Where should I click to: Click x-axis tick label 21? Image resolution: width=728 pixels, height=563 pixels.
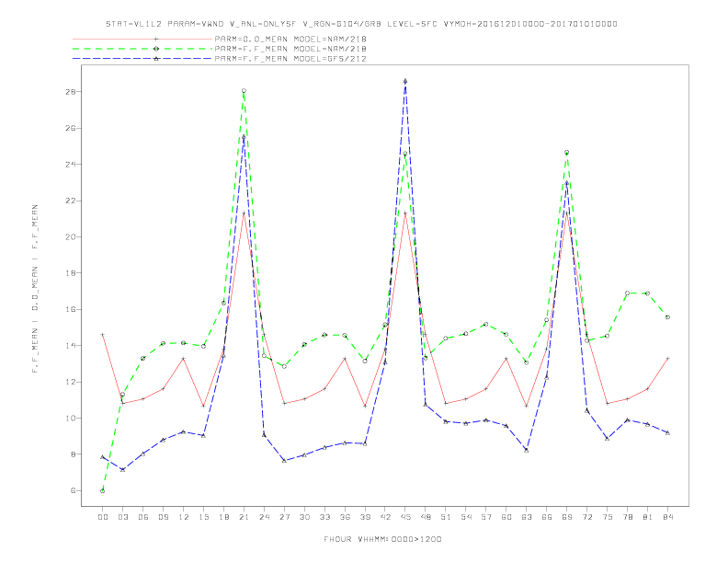pos(244,517)
